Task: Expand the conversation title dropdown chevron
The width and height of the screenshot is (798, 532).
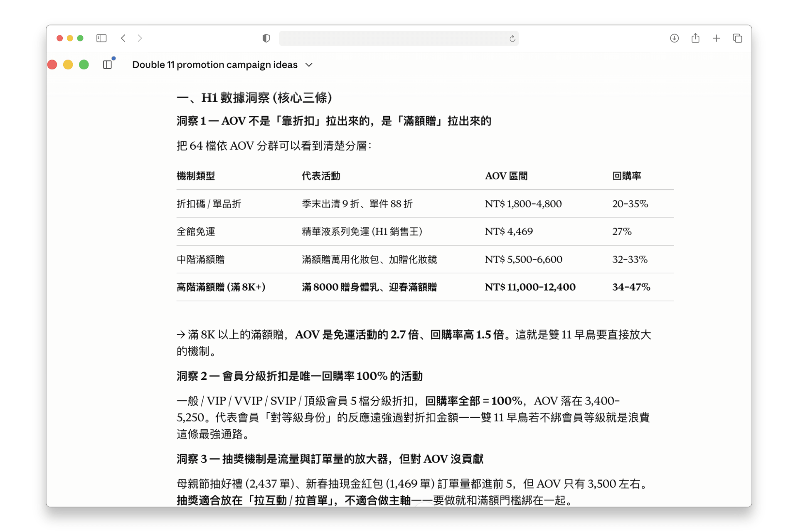Action: [x=309, y=65]
